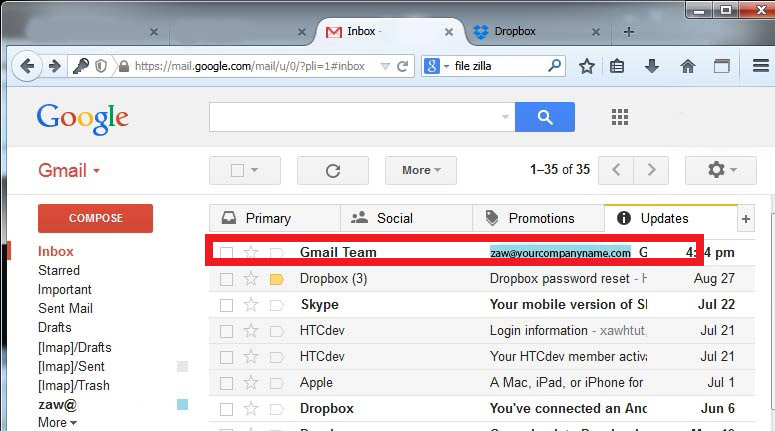The height and width of the screenshot is (431, 775).
Task: Open search engine selector arrow
Action: point(446,66)
